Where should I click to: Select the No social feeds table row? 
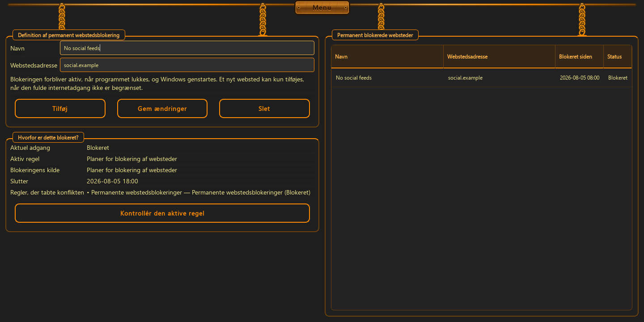click(x=482, y=78)
